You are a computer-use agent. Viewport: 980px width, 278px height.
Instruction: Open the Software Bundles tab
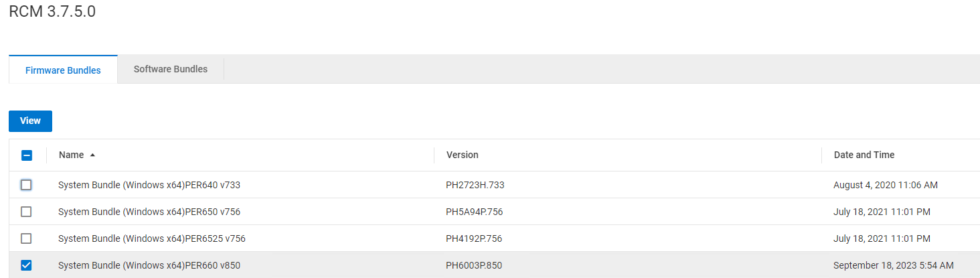[x=171, y=69]
